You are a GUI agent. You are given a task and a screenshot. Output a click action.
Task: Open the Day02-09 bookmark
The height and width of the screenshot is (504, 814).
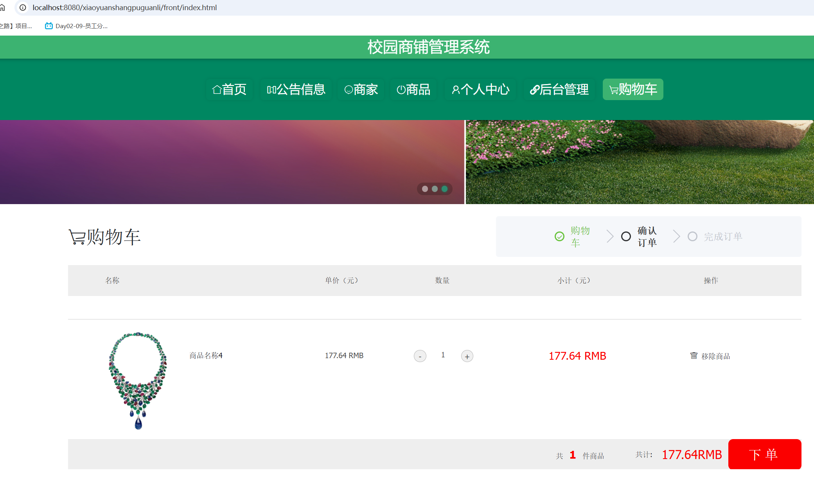coord(76,26)
